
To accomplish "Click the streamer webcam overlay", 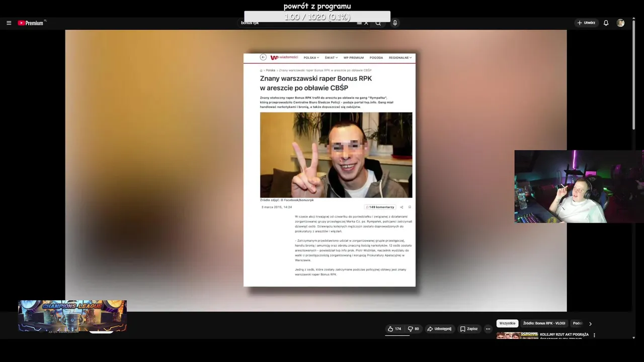I will tap(579, 187).
